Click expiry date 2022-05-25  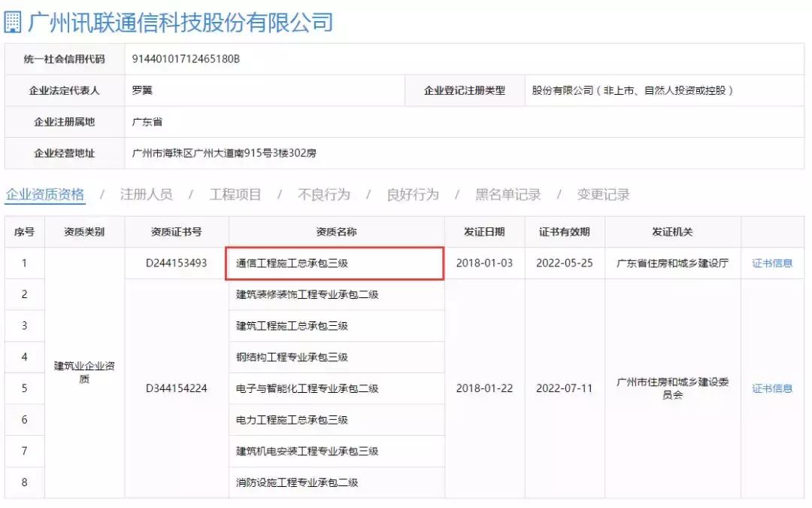[x=565, y=263]
